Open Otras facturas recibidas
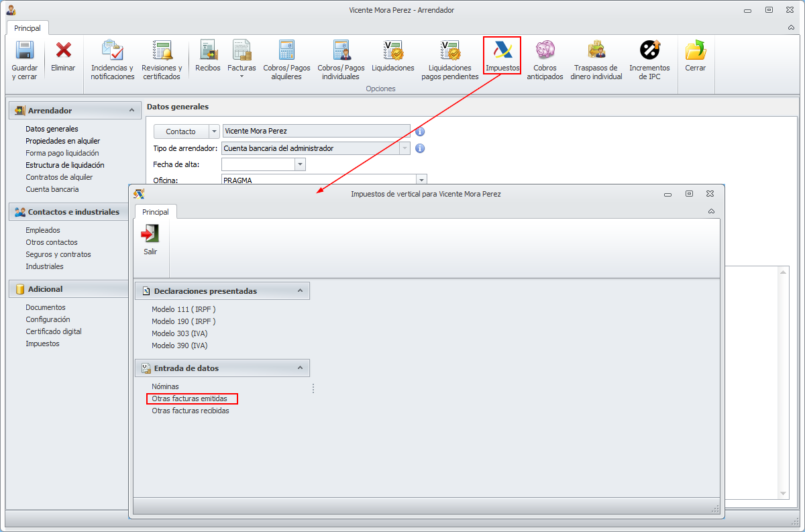The height and width of the screenshot is (532, 805). click(191, 411)
